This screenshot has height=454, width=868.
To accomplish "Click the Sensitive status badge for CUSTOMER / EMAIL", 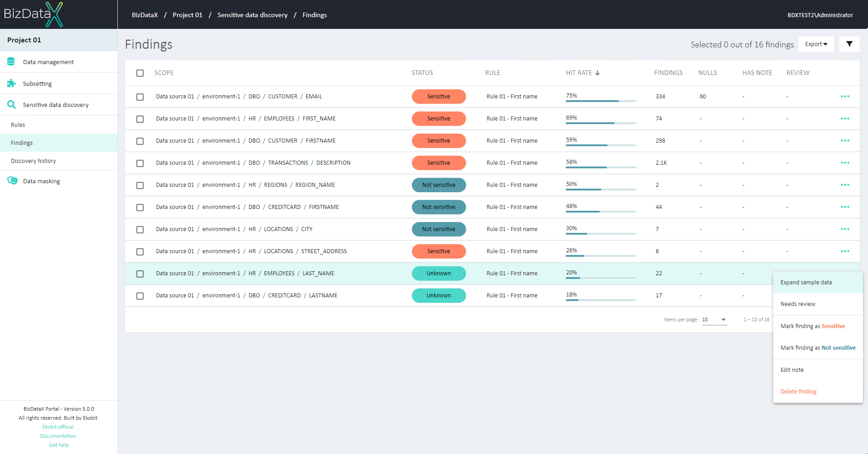I will [x=439, y=97].
